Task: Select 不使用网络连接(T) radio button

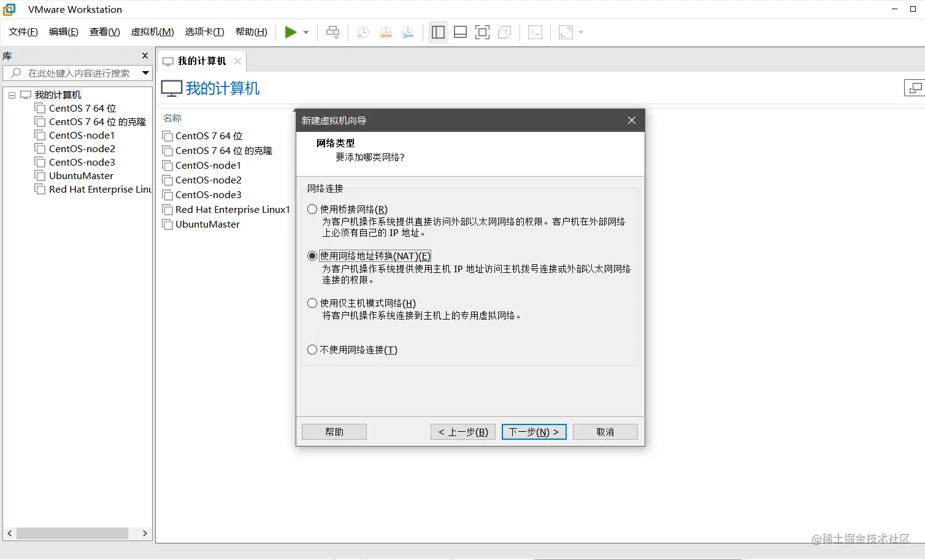Action: click(312, 350)
